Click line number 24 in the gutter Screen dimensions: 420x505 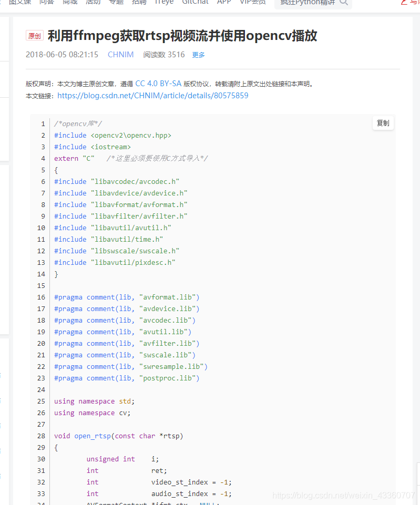pyautogui.click(x=41, y=390)
